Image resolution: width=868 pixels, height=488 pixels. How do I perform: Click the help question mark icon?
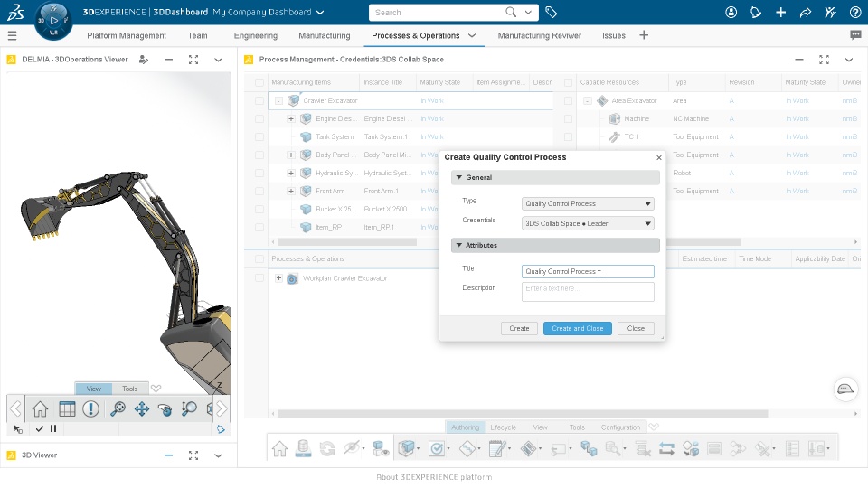tap(855, 12)
